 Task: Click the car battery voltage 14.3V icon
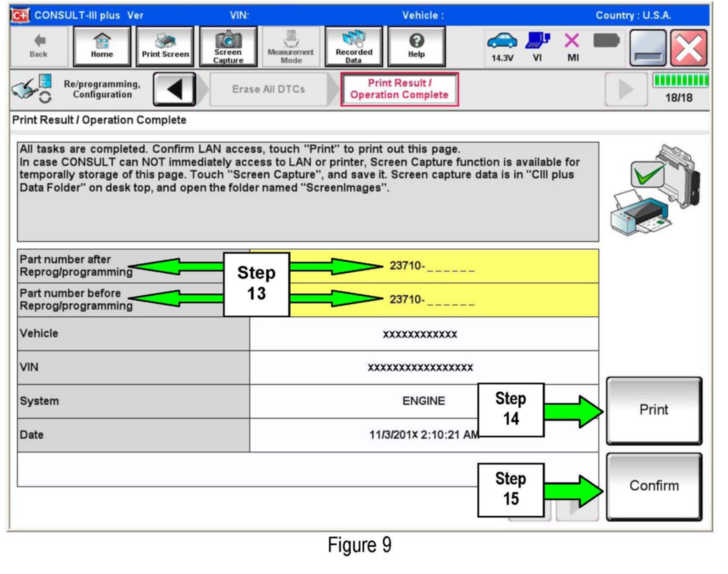tap(502, 46)
